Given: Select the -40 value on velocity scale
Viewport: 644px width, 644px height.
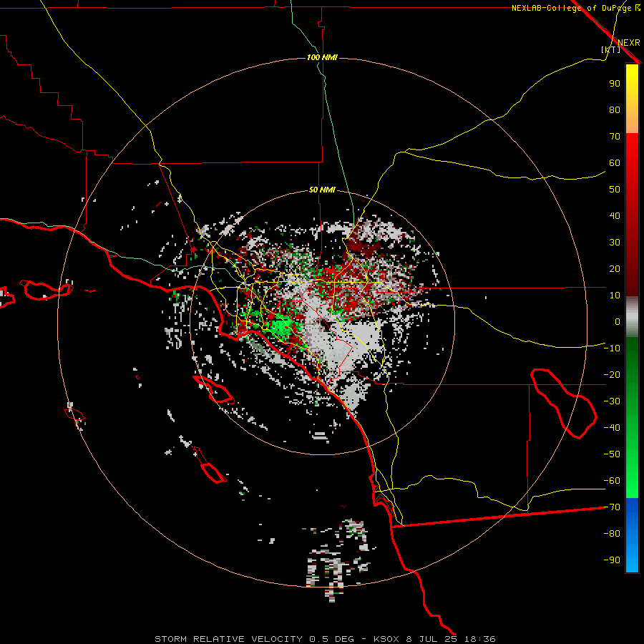Looking at the screenshot, I should point(612,428).
